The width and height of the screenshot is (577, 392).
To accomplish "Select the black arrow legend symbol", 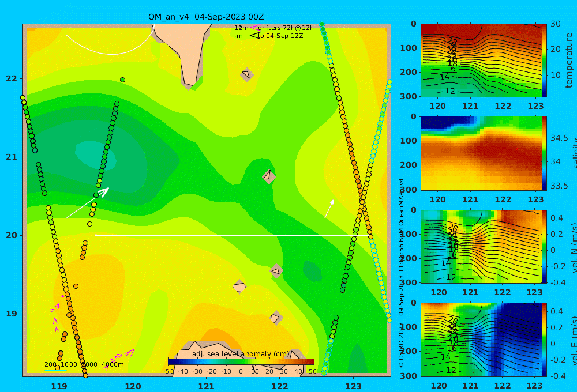I will click(x=254, y=36).
